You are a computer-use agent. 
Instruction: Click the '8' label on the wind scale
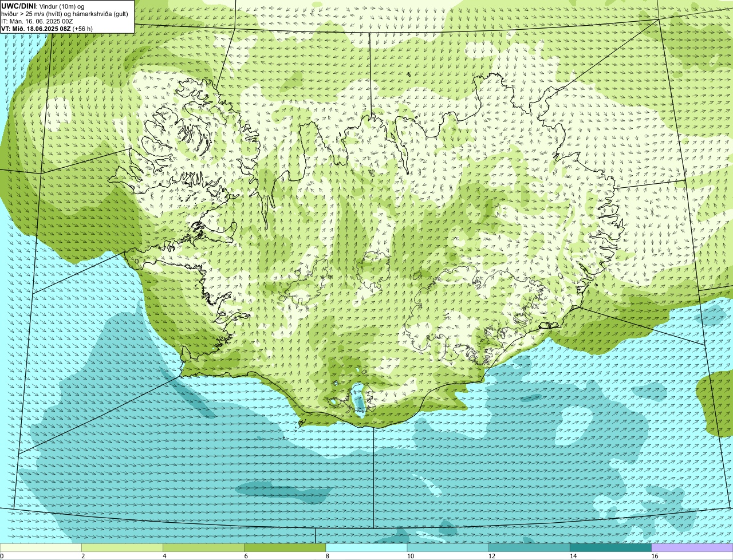pyautogui.click(x=327, y=556)
